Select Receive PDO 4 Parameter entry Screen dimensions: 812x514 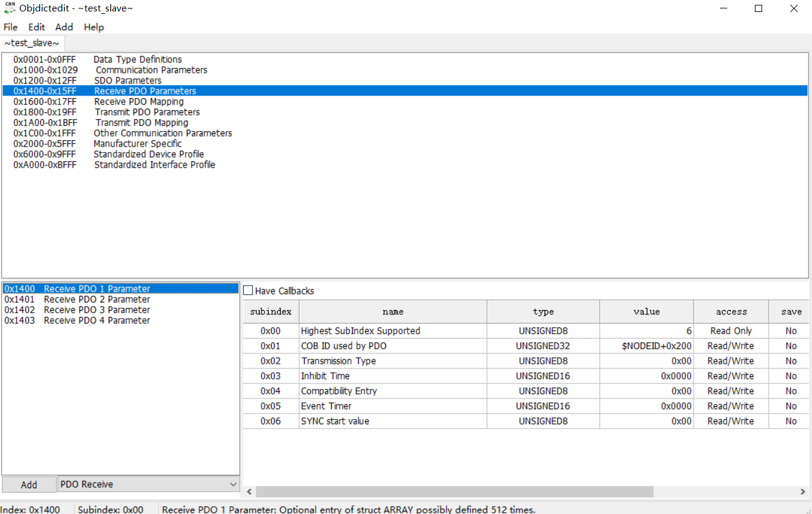77,320
